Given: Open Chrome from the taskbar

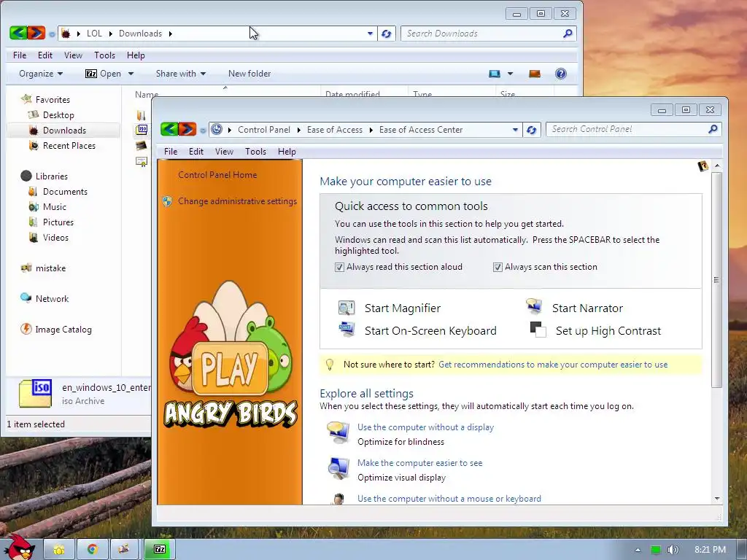Looking at the screenshot, I should (93, 549).
